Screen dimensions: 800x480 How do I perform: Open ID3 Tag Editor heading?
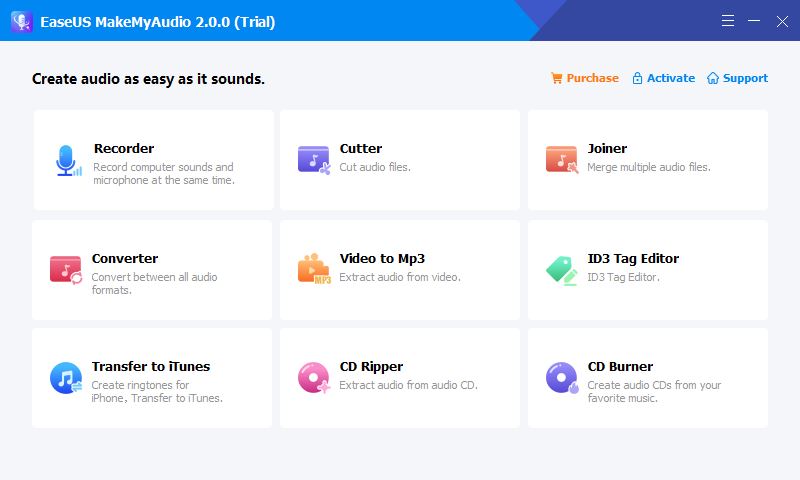(x=633, y=259)
